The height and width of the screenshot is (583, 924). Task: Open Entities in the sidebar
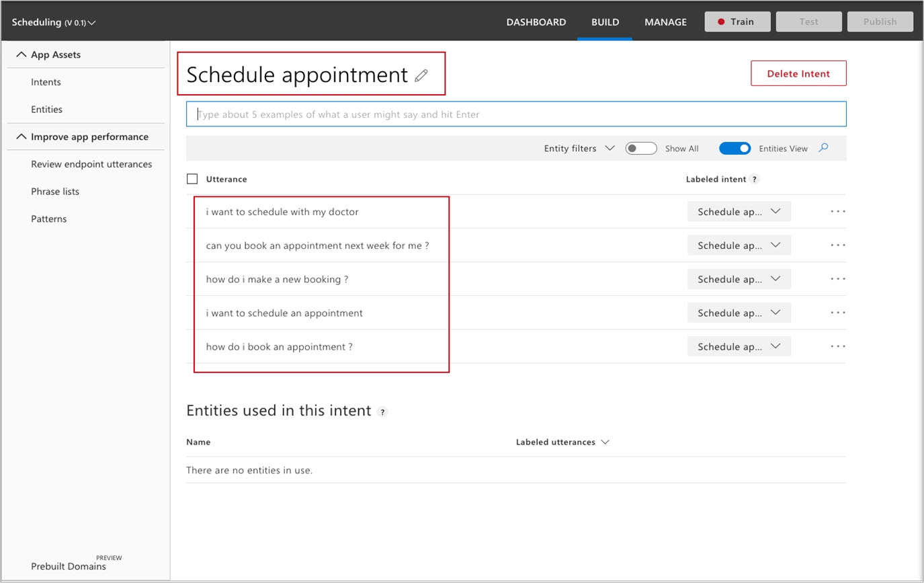click(x=46, y=109)
